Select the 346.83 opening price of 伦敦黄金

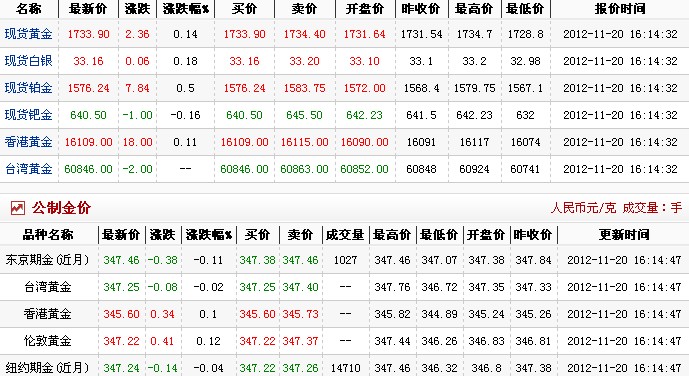(x=486, y=341)
